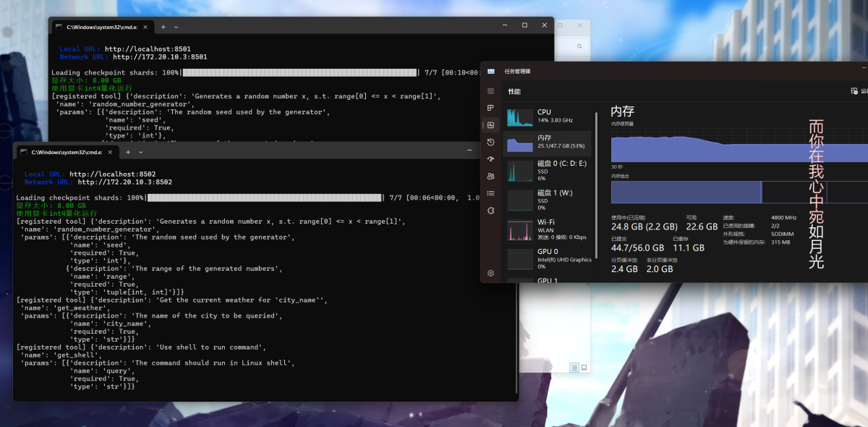Click the tuple[int, int] type line in 8502 terminal
The height and width of the screenshot is (427, 868).
129,292
